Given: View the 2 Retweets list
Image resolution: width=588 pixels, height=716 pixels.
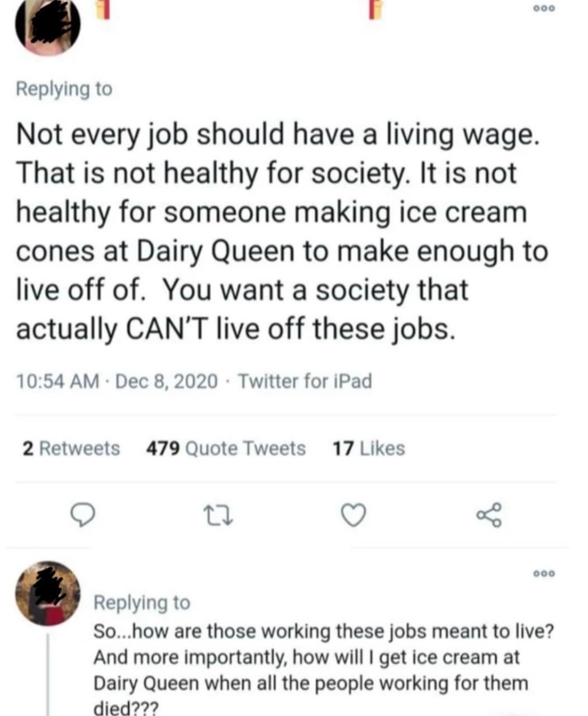Looking at the screenshot, I should (71, 449).
